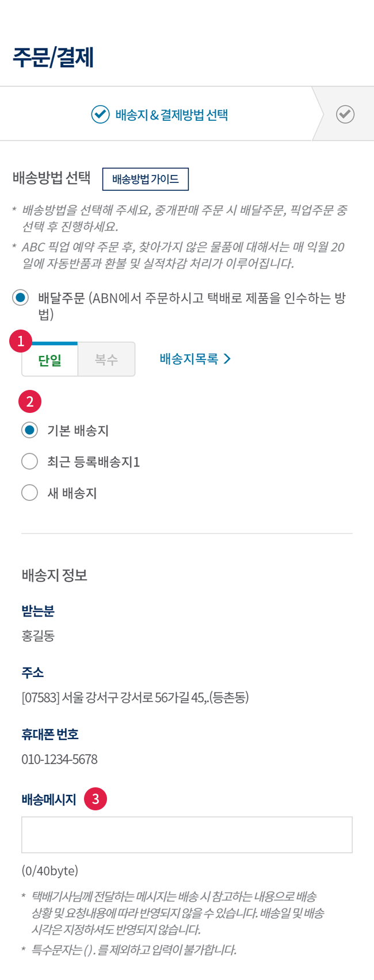This screenshot has width=374, height=980.
Task: Choose the 최근 등록배송지1 radio option
Action: pos(30,461)
